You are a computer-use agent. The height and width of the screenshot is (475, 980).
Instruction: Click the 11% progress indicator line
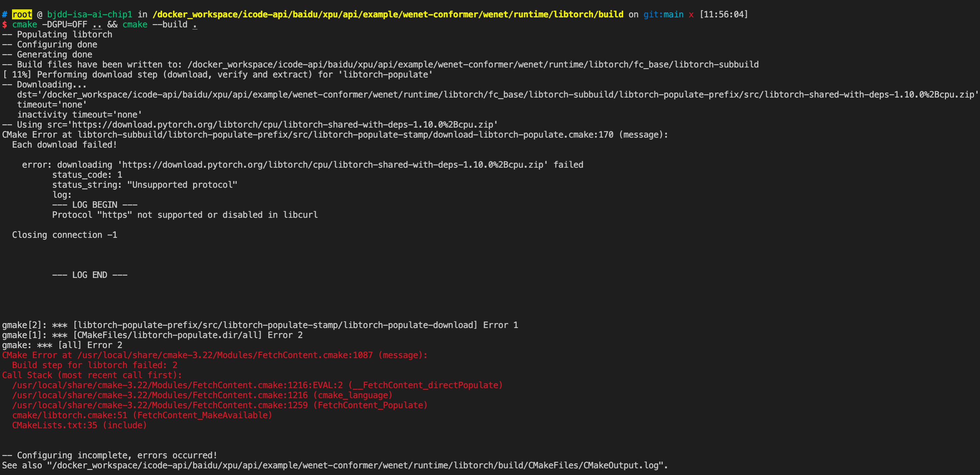coord(217,75)
